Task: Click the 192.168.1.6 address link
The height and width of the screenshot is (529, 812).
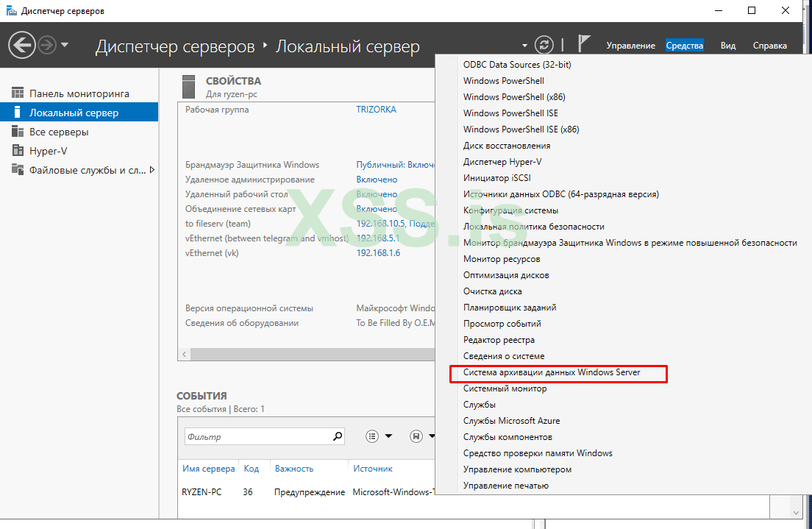Action: 378,253
